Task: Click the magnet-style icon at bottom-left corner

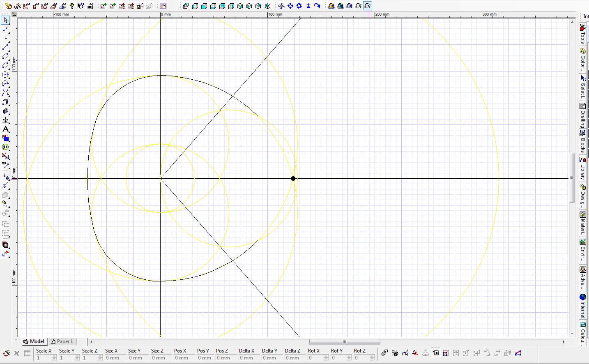Action: coord(6,353)
